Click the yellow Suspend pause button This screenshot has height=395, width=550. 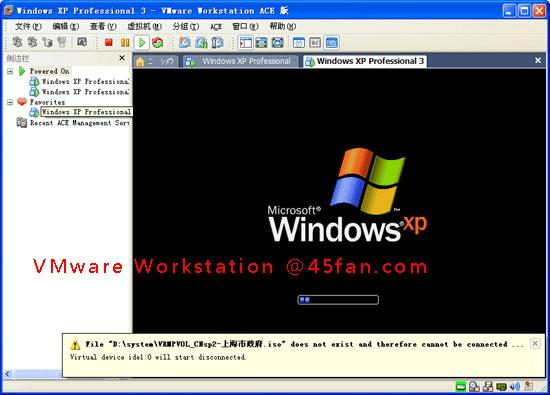click(x=125, y=43)
